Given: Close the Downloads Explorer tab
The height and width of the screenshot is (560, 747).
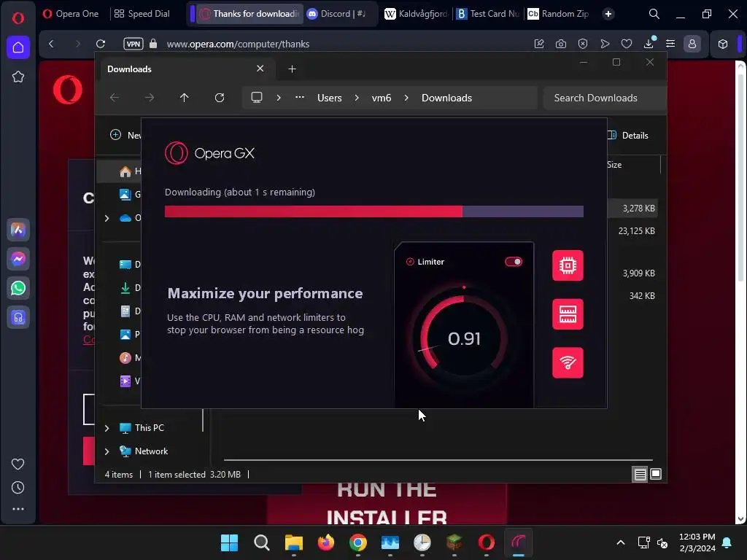Looking at the screenshot, I should tap(260, 69).
